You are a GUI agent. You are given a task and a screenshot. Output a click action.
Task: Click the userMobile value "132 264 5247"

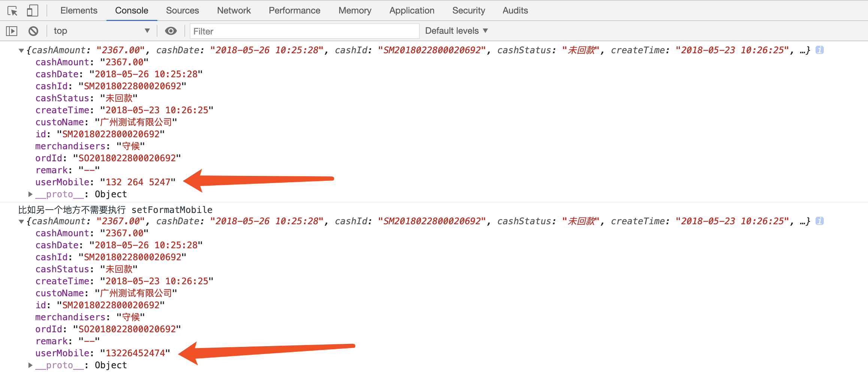[138, 182]
